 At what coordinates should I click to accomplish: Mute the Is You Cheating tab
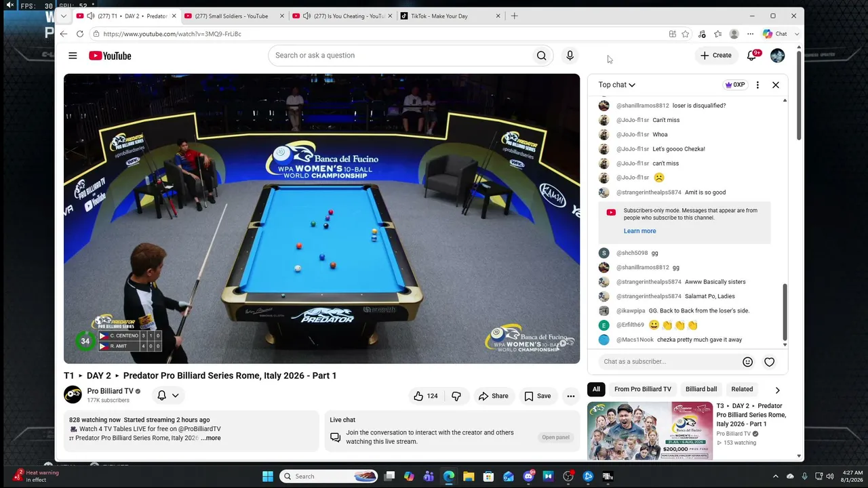pos(307,16)
